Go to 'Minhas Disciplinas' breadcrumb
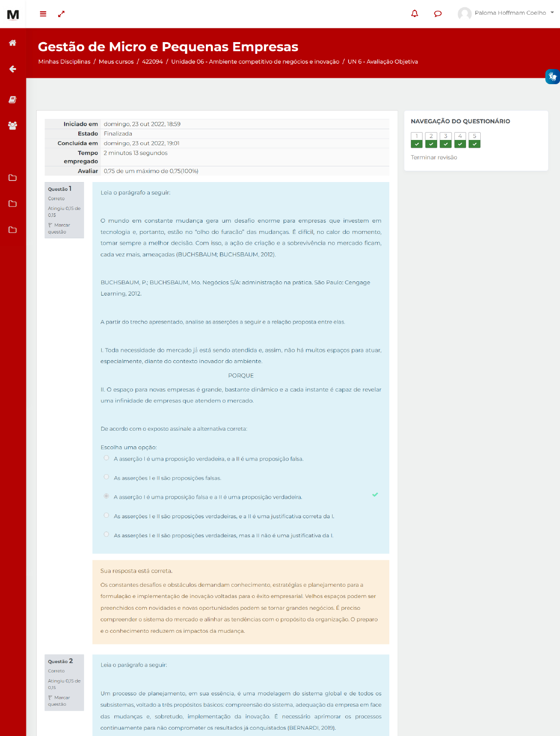Viewport: 560px width, 736px height. tap(64, 62)
